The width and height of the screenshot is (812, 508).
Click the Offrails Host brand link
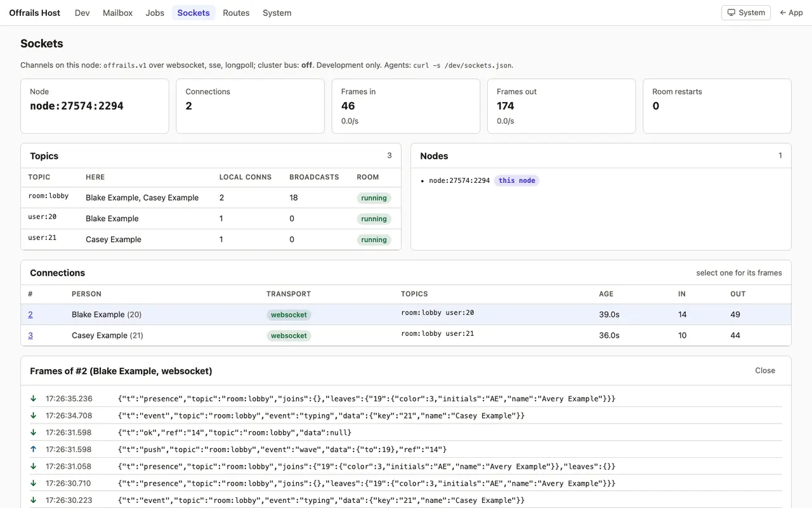click(x=35, y=13)
